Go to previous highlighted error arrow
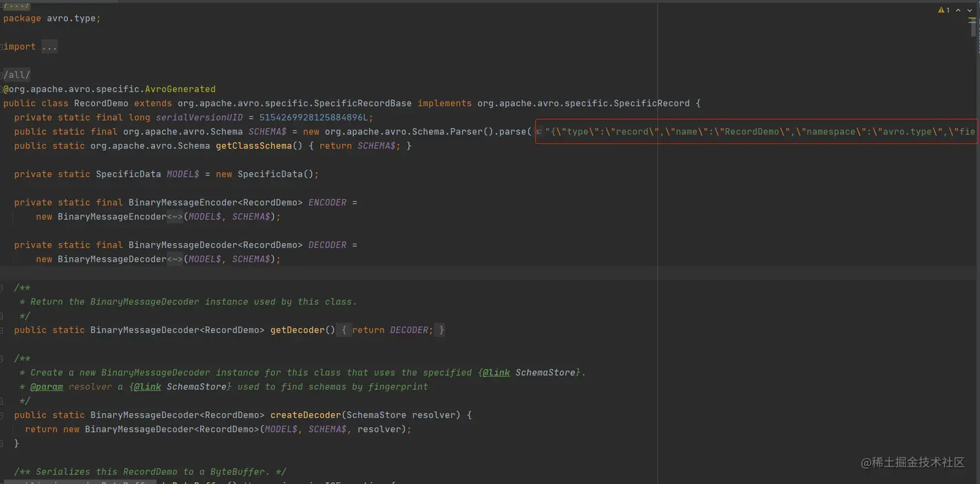Screen dimensions: 980x484 click(x=958, y=10)
